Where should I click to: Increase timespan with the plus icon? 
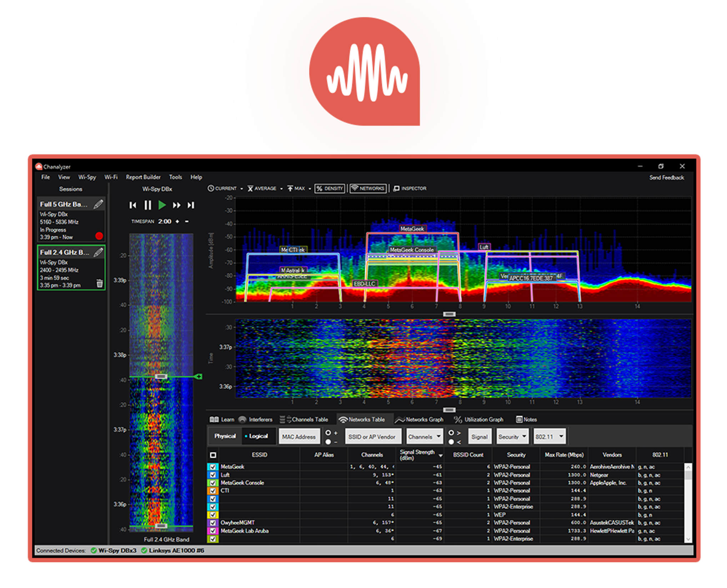point(177,221)
